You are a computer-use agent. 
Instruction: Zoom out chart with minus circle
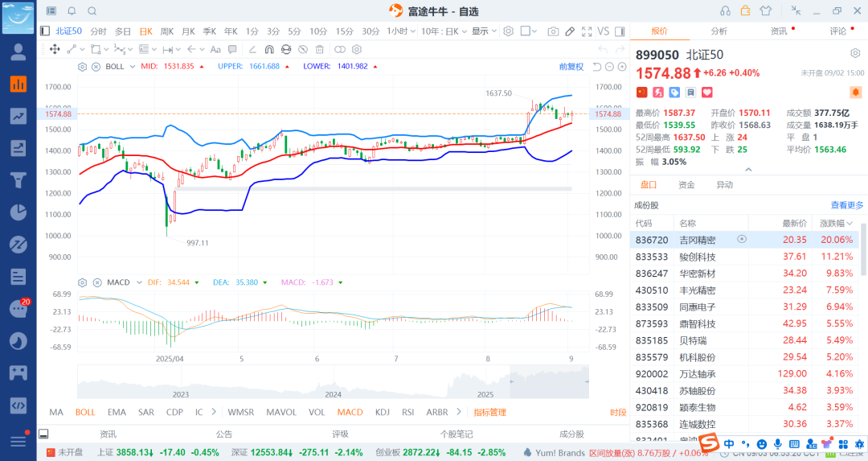[609, 67]
